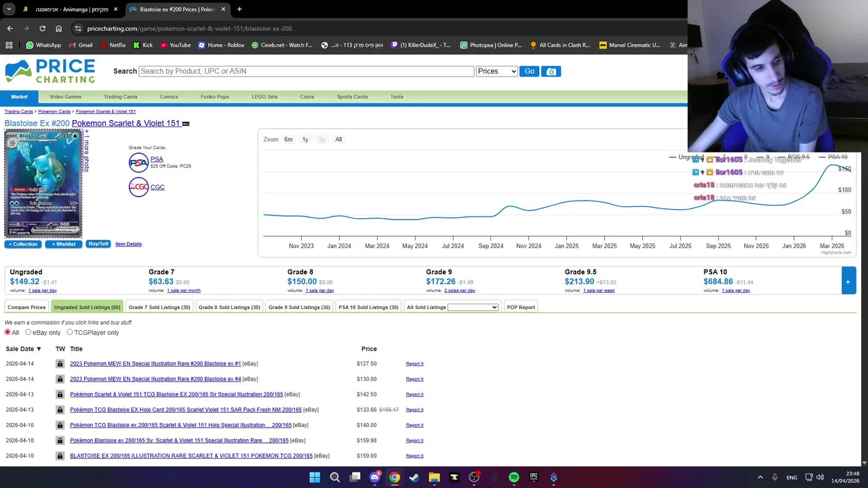
Task: Open the Video Games menu
Action: [x=65, y=97]
